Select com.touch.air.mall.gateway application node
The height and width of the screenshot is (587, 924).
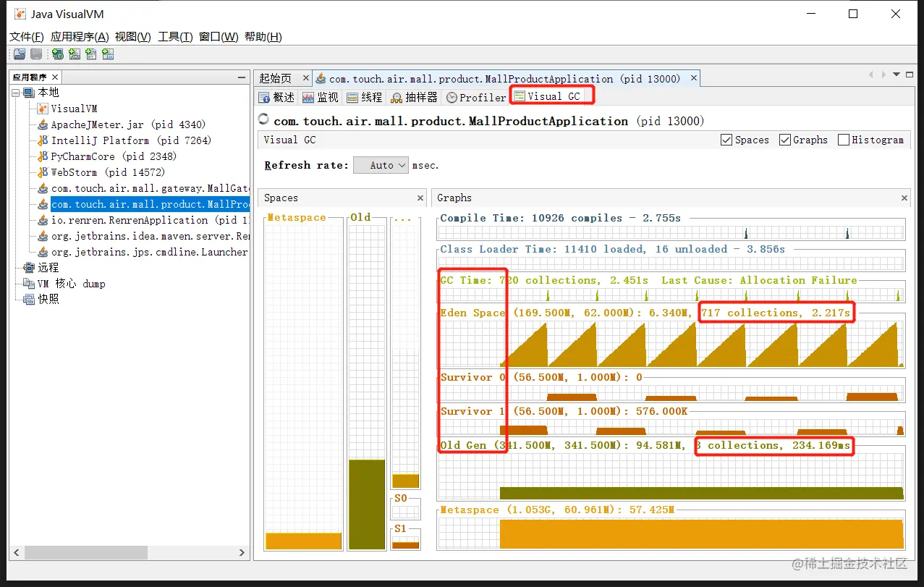click(151, 188)
